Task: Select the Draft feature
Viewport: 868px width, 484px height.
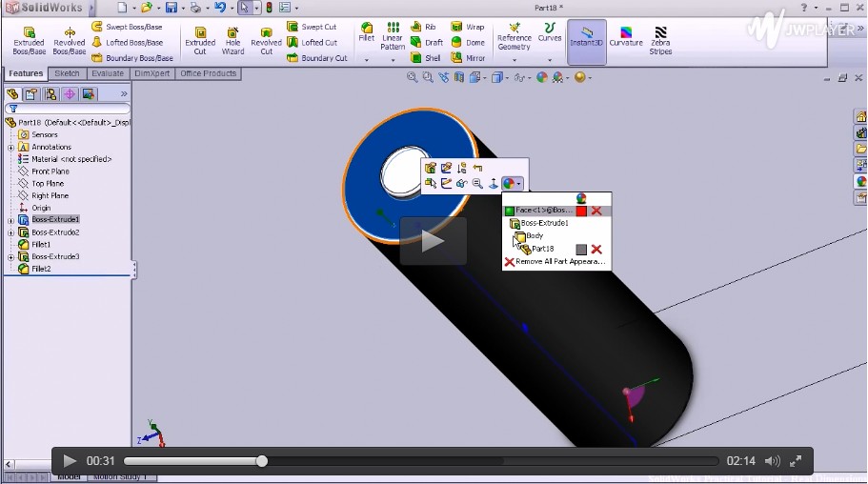Action: pyautogui.click(x=426, y=42)
